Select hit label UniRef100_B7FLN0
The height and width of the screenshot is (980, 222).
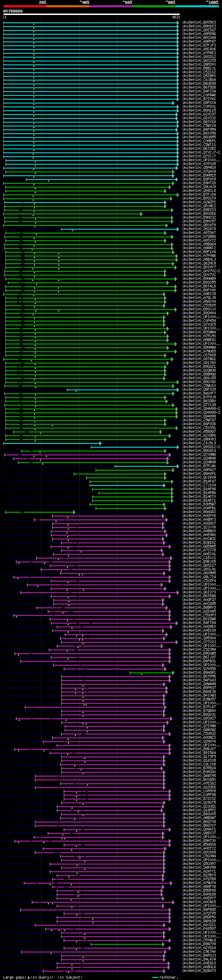[x=199, y=465]
